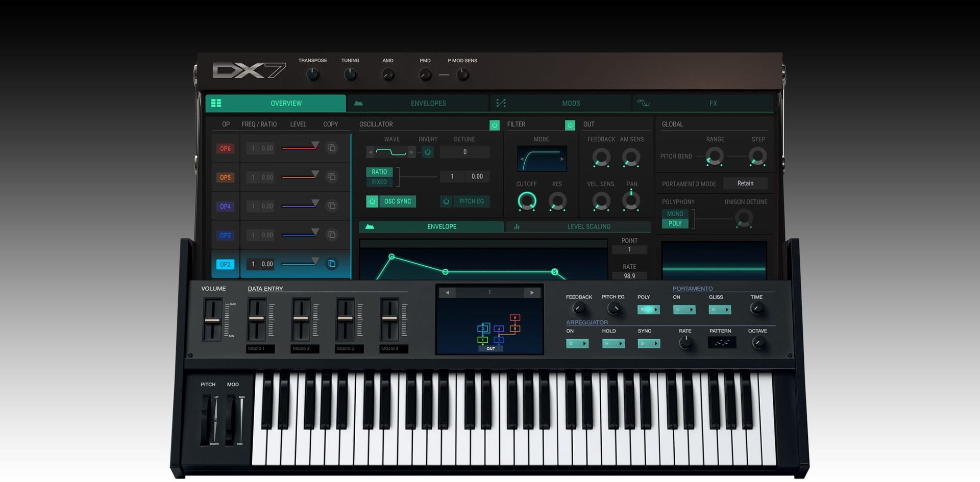The image size is (980, 482).
Task: Select previous filter mode arrow
Action: 522,159
